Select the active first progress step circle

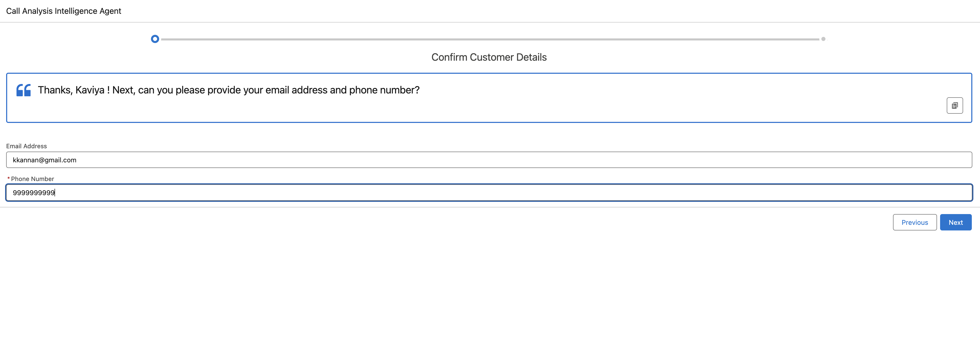tap(155, 39)
